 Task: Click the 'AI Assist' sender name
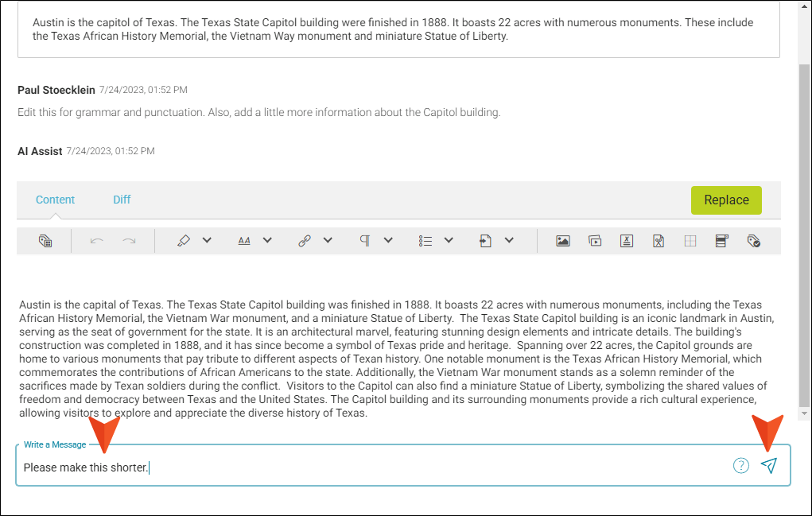tap(40, 151)
